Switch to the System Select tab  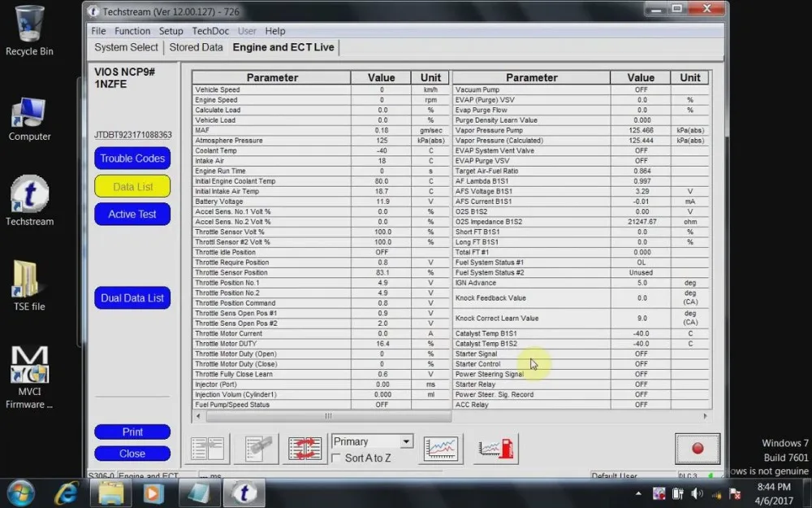(126, 47)
